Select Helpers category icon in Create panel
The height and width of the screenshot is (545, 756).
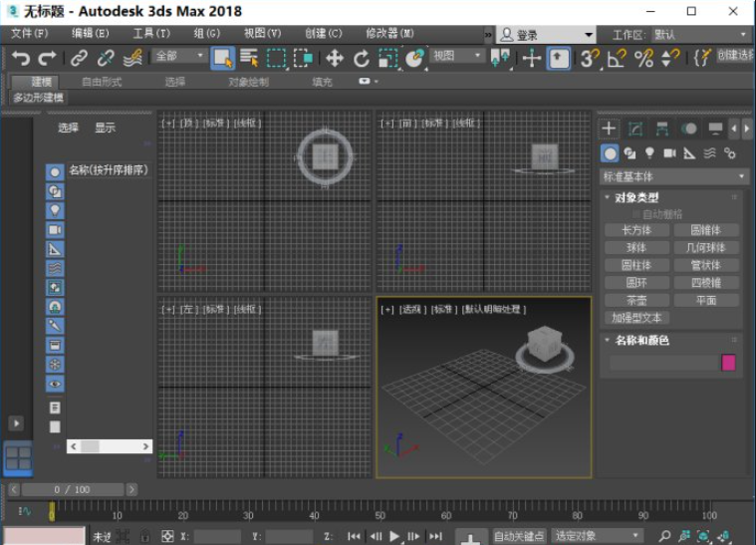click(689, 153)
